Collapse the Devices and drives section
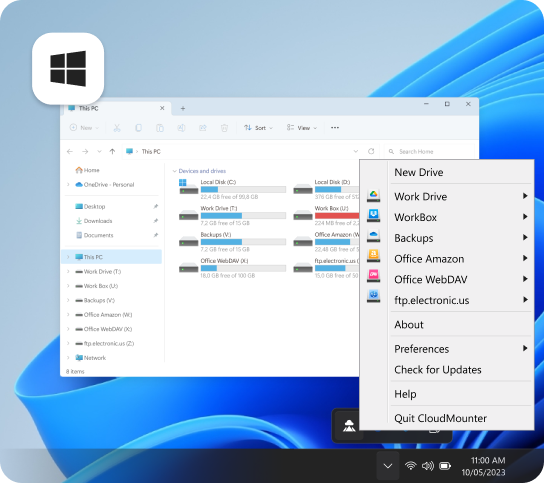This screenshot has width=544, height=483. pos(175,171)
